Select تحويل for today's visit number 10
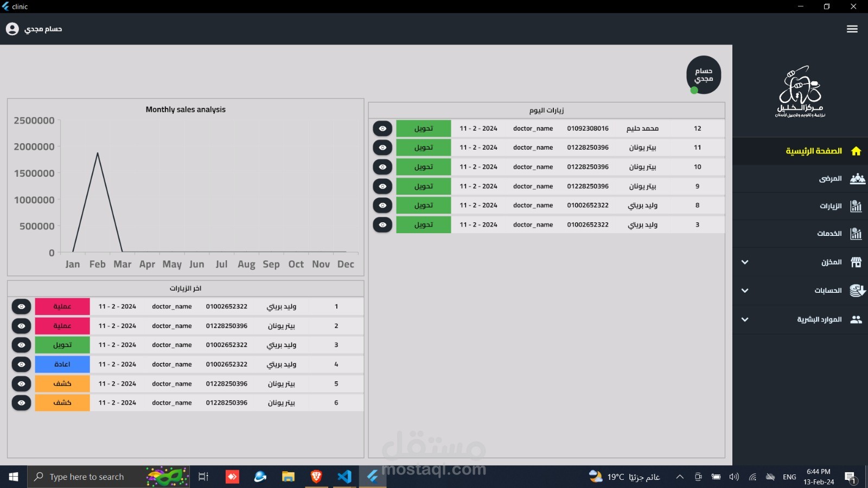Screen dimensions: 868x488 (x=424, y=167)
